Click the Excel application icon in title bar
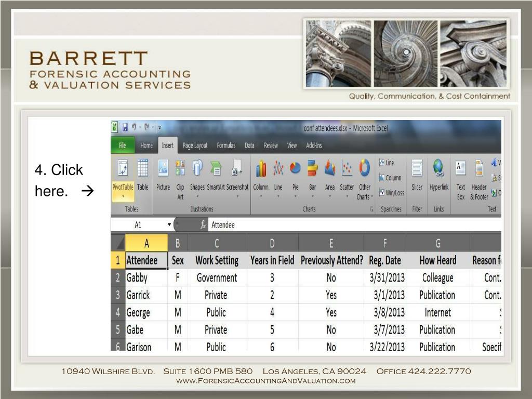Image resolution: width=532 pixels, height=399 pixels. pos(115,127)
